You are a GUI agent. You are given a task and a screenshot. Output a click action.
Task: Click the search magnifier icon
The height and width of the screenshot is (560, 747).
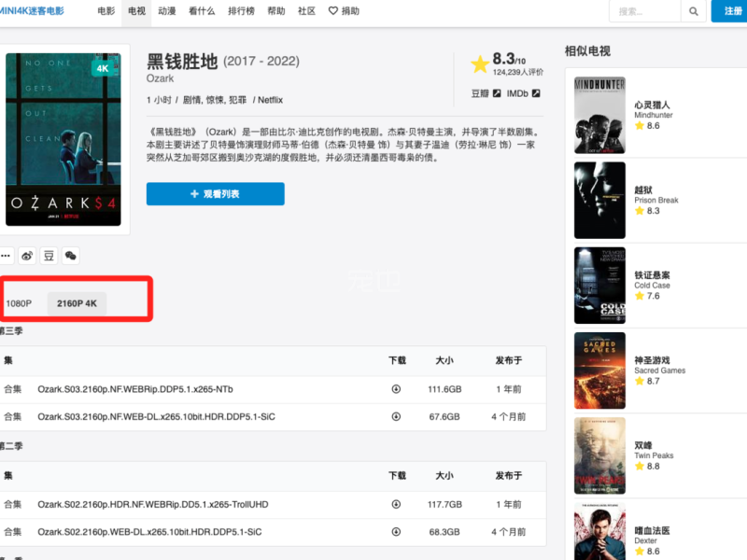pyautogui.click(x=693, y=12)
